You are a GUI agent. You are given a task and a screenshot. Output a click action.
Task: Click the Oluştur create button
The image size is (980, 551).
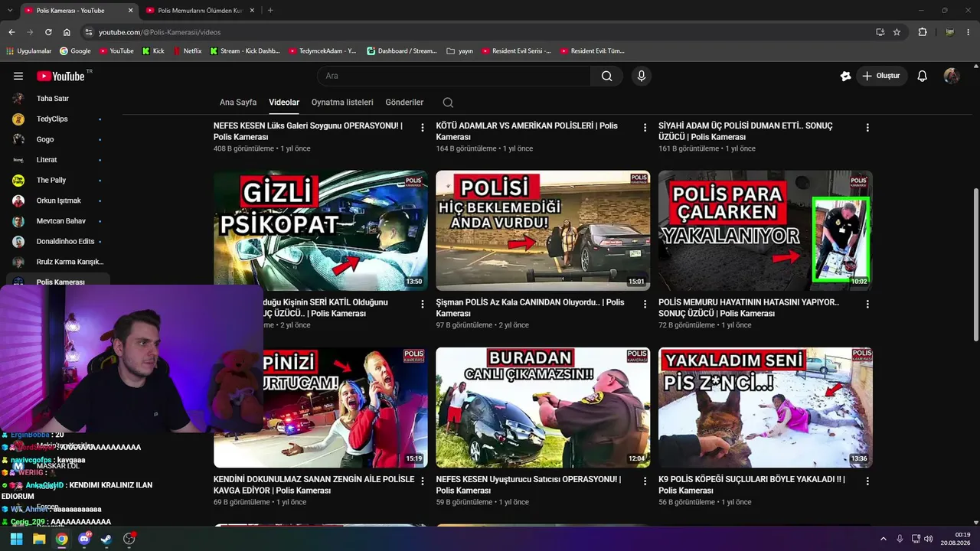(880, 76)
